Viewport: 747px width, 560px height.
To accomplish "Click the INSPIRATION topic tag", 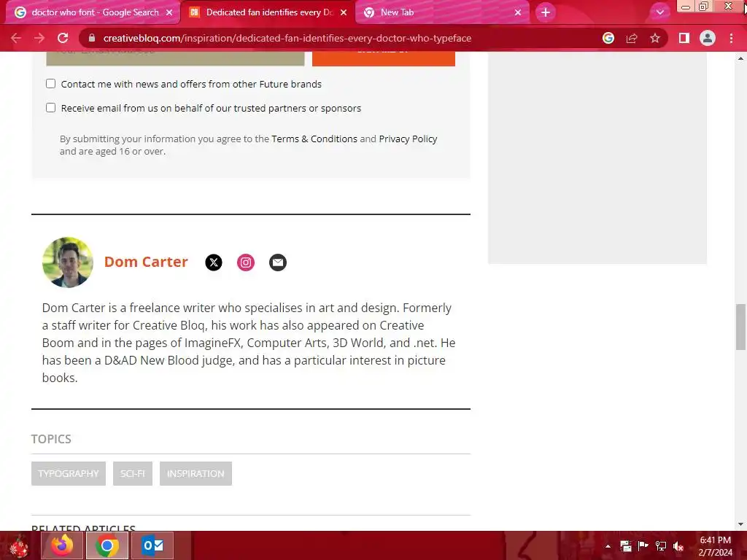I will click(196, 473).
